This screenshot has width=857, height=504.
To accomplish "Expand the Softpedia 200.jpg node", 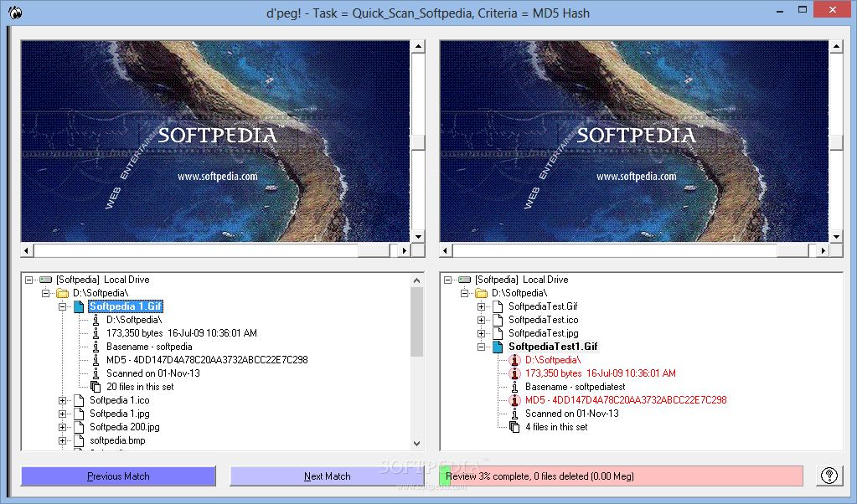I will tap(62, 427).
